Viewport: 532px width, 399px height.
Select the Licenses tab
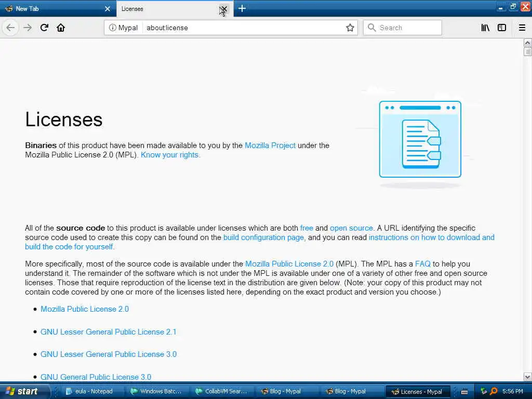click(175, 9)
